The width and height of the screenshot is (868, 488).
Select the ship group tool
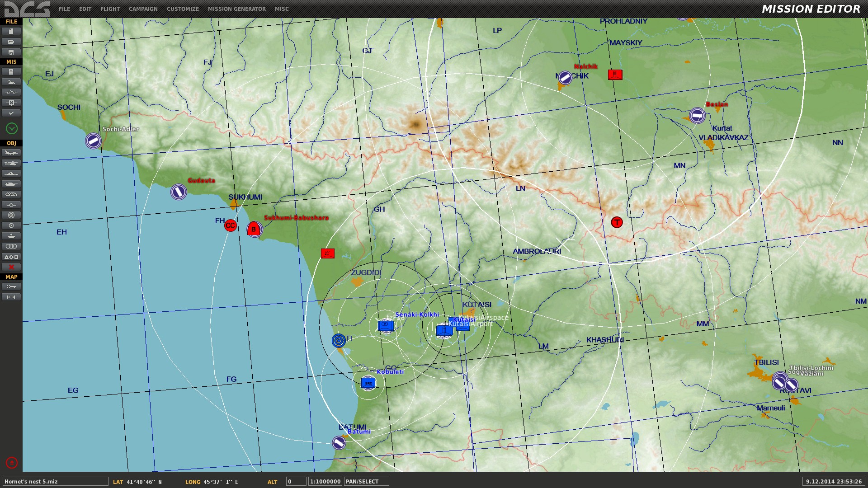point(11,174)
